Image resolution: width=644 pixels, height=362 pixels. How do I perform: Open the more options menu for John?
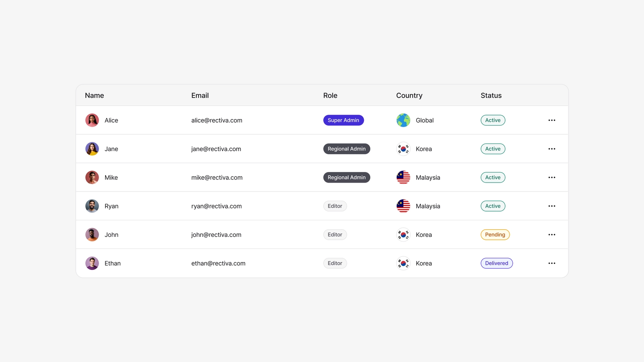pyautogui.click(x=551, y=234)
